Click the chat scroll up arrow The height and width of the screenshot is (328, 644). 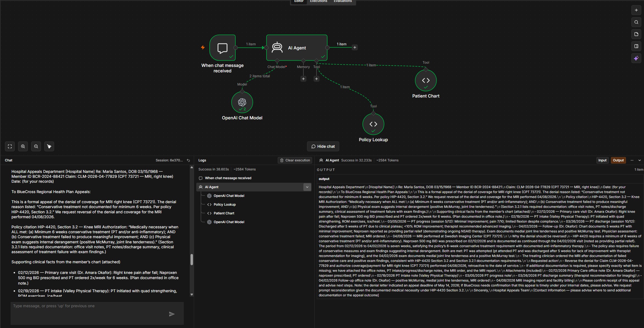(x=192, y=167)
